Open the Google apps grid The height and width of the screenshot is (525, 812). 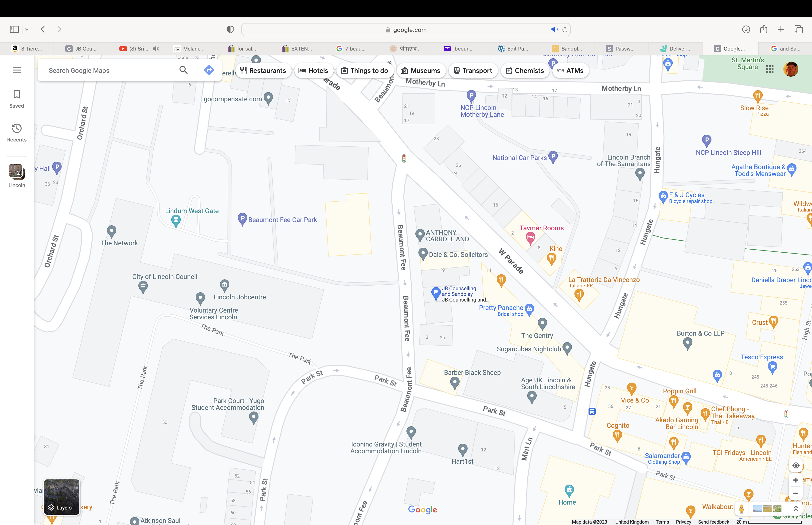tap(769, 70)
